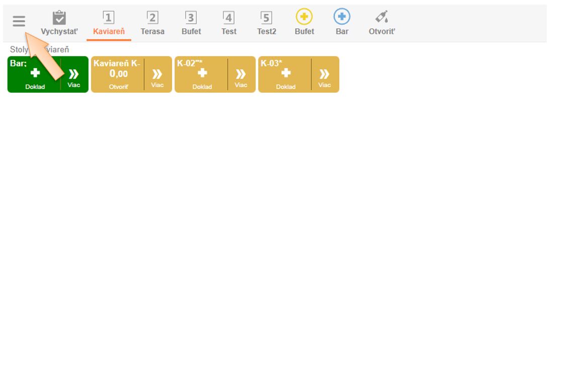Click the Bar table name label
This screenshot has height=378, width=588.
18,63
